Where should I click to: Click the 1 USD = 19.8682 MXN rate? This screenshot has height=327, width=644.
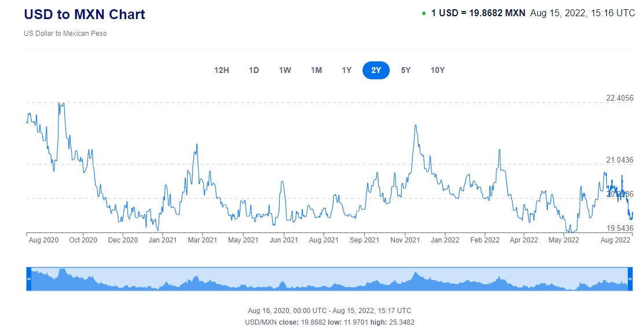[x=478, y=13]
